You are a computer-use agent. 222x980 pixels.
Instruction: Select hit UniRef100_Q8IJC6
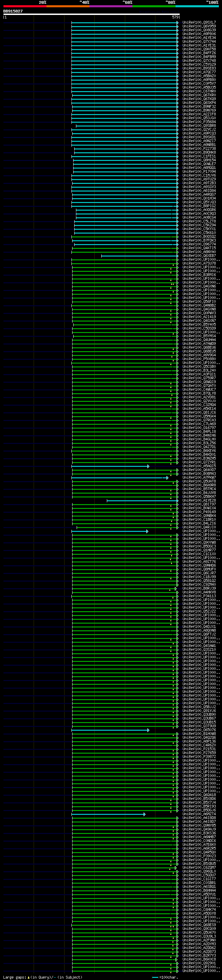(199, 412)
